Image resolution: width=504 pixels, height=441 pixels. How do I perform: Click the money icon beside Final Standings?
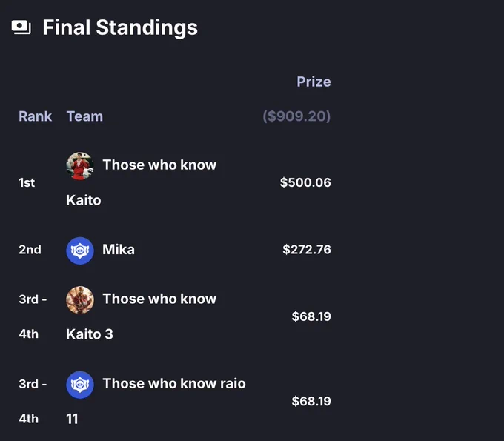pos(21,27)
